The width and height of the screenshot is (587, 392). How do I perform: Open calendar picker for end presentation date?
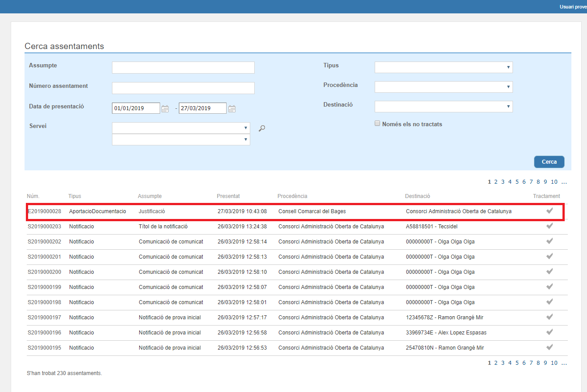pos(231,108)
